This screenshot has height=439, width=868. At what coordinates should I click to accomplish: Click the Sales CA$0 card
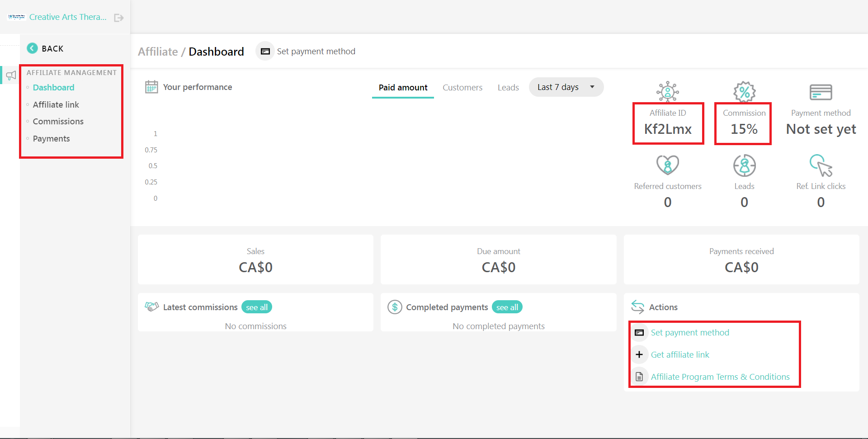tap(255, 260)
